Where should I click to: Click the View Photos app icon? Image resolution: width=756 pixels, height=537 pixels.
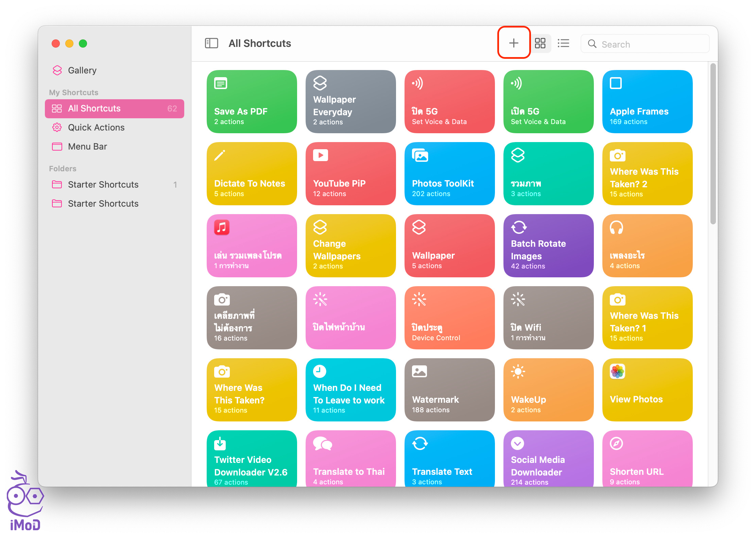pos(617,371)
